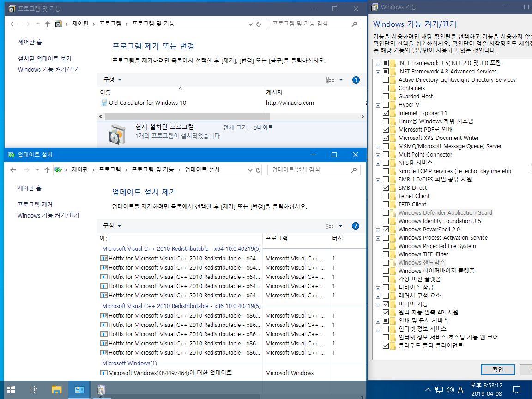
Task: Change view layout icon in Installed Updates
Action: click(330, 226)
